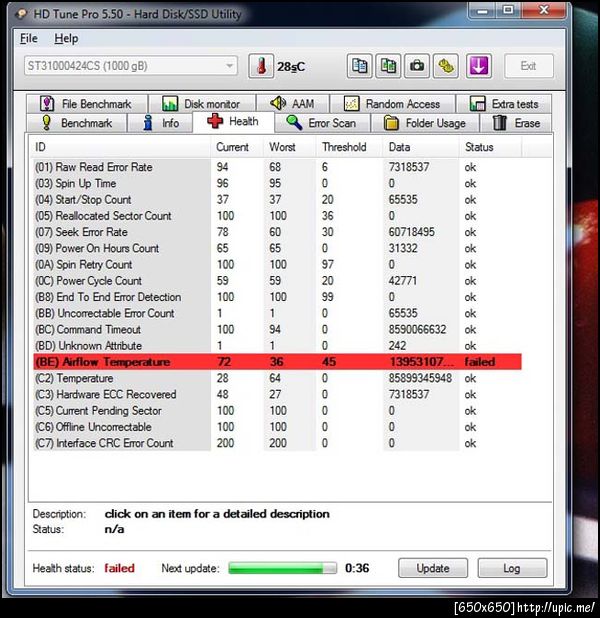Open the Folder Usage tab

pos(425,123)
